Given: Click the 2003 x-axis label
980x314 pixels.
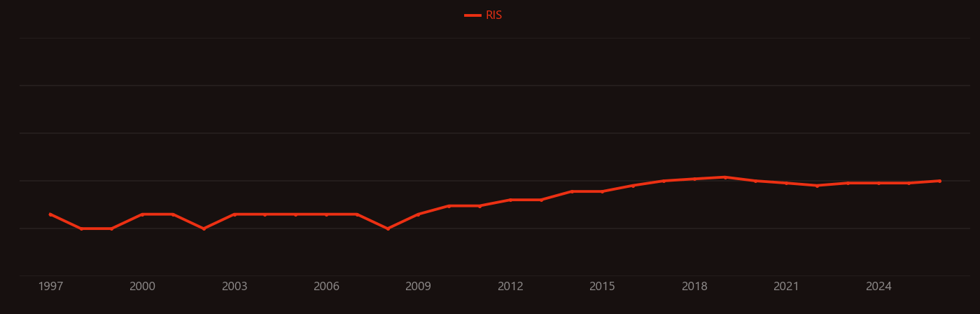Looking at the screenshot, I should point(234,287).
